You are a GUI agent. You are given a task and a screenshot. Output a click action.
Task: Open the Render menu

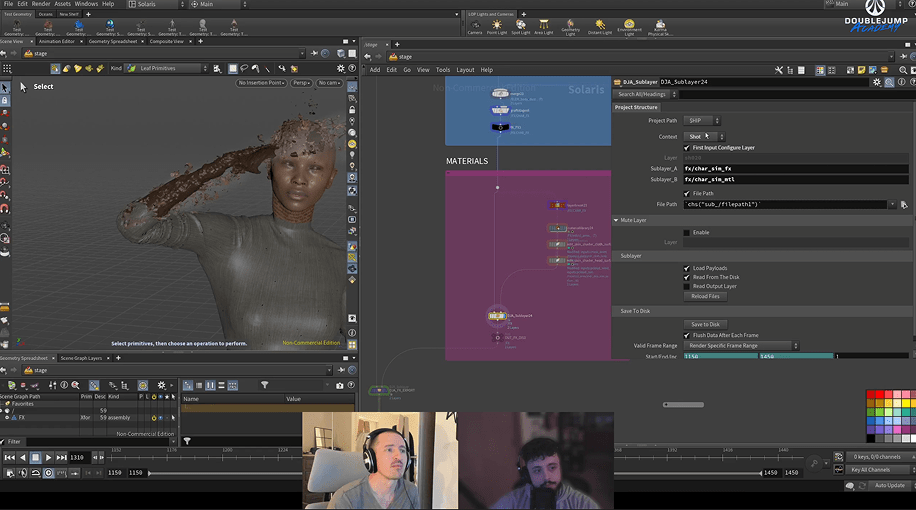point(40,4)
